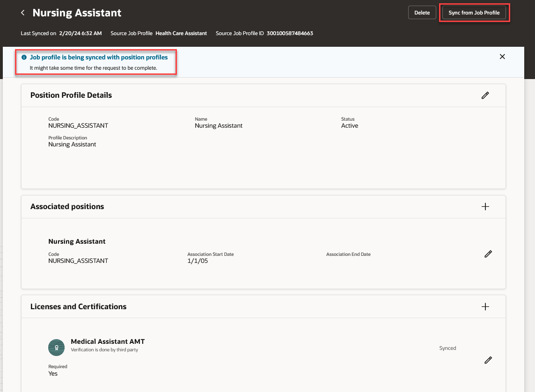Click the Licenses and Certifications heading
535x392 pixels.
pyautogui.click(x=79, y=306)
